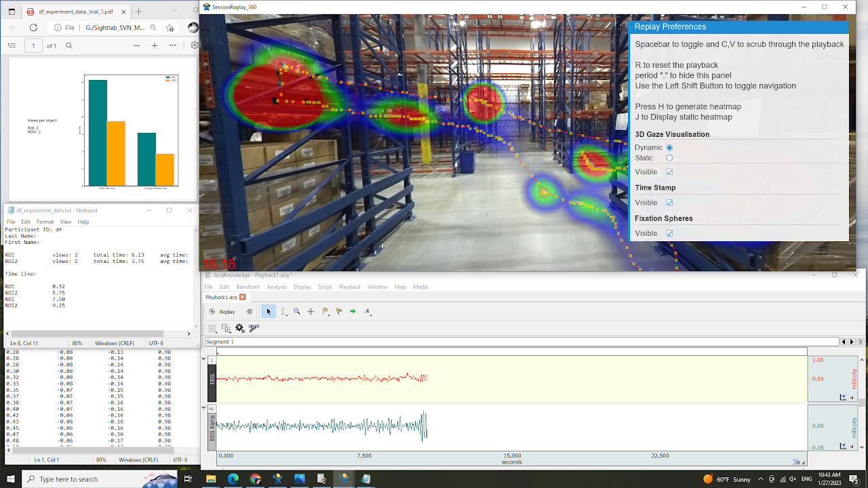The height and width of the screenshot is (488, 868).
Task: Disable Fixation Spheres visibility
Action: click(x=669, y=232)
